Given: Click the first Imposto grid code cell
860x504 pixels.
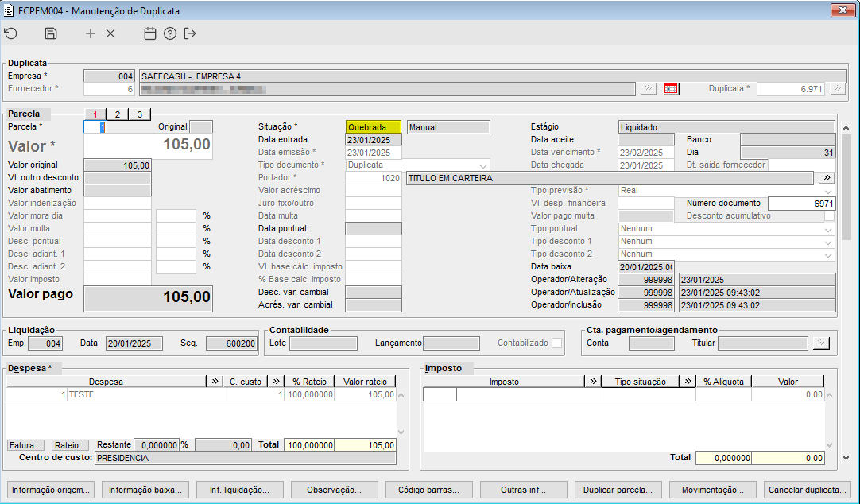Looking at the screenshot, I should [440, 395].
